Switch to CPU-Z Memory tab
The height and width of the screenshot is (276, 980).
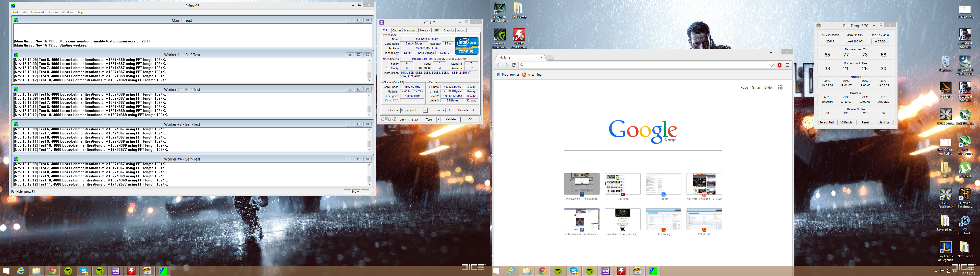coord(425,30)
